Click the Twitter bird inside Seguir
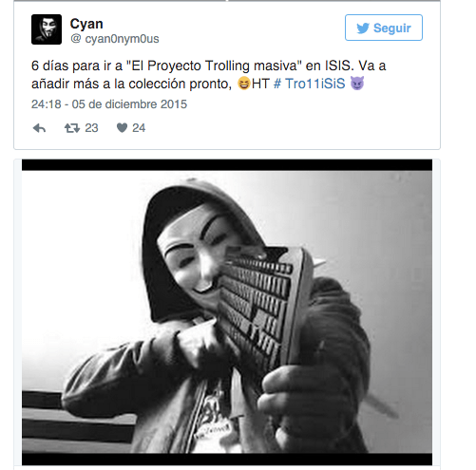Image resolution: width=476 pixels, height=470 pixels. (x=363, y=28)
